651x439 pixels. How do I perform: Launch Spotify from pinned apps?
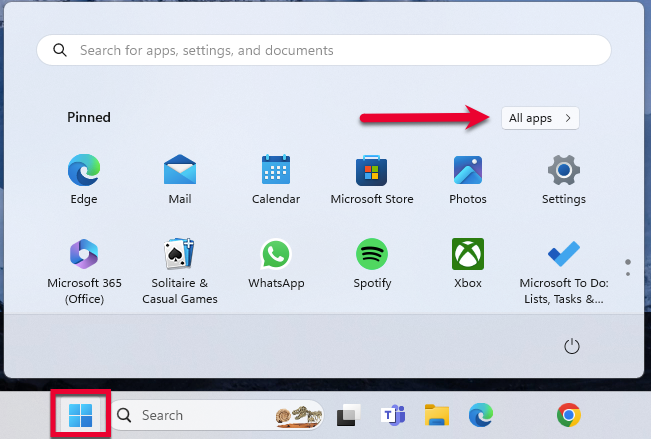click(x=372, y=263)
